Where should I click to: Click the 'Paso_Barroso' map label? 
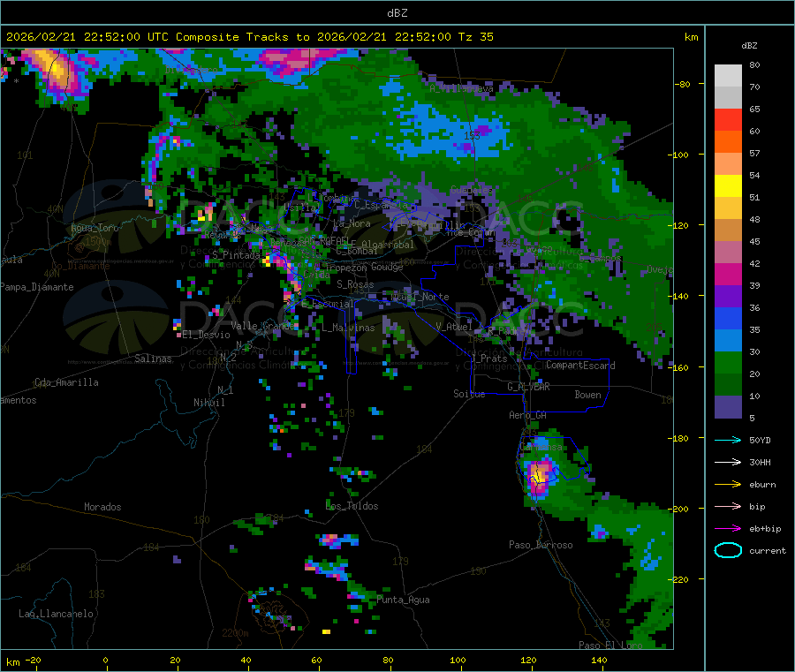[541, 545]
